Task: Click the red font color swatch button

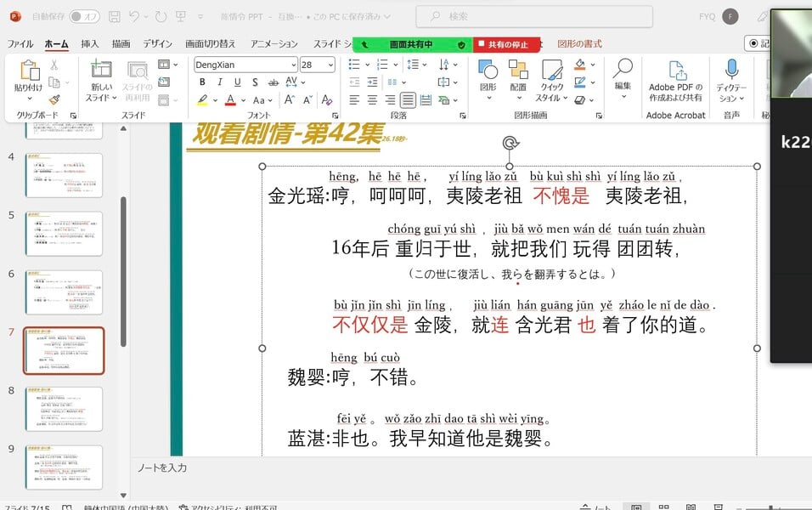Action: [229, 100]
